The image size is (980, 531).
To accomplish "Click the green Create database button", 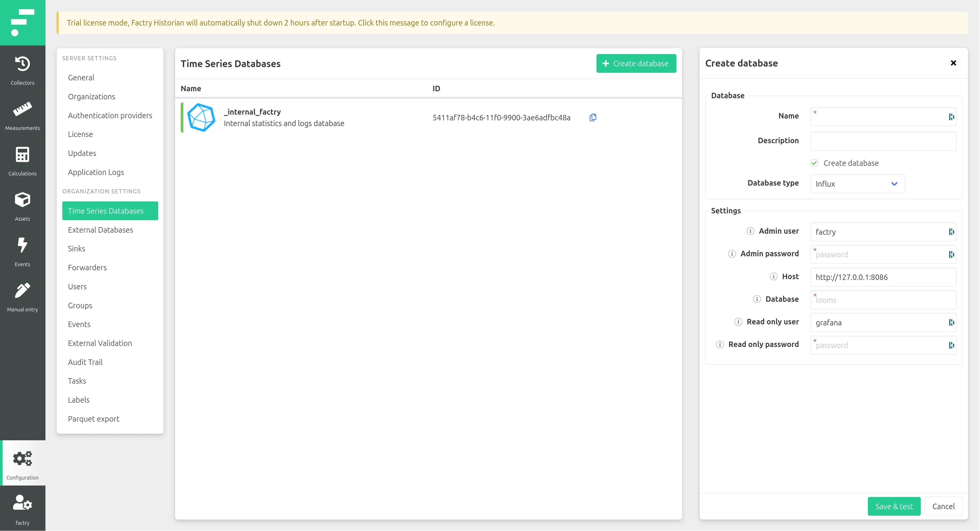I will [636, 63].
